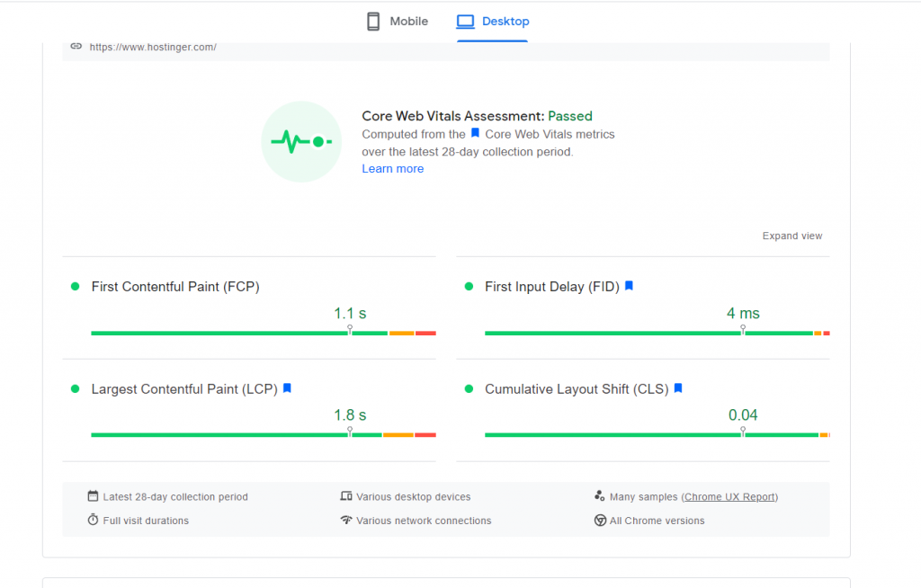Click the globe icon for all Chrome versions
The image size is (921, 588).
600,520
